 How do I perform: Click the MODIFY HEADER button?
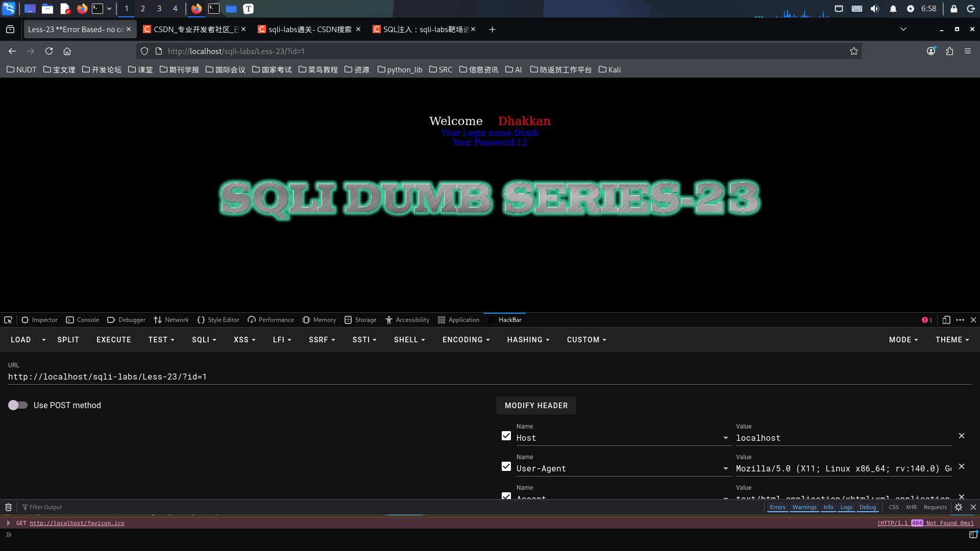pyautogui.click(x=536, y=406)
